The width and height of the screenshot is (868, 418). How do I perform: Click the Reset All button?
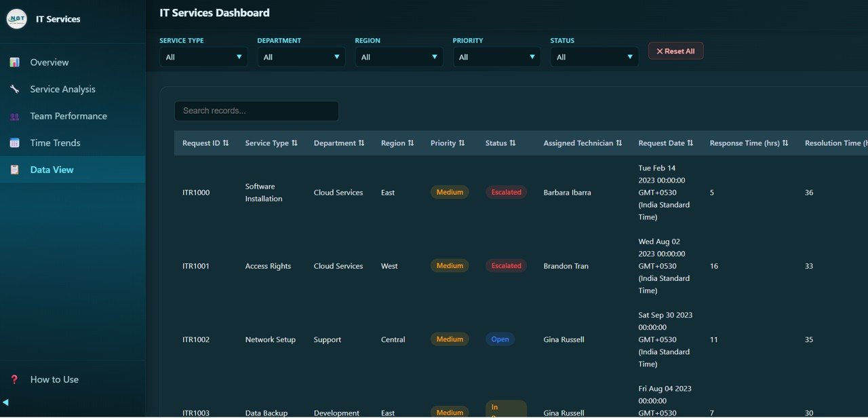tap(675, 50)
